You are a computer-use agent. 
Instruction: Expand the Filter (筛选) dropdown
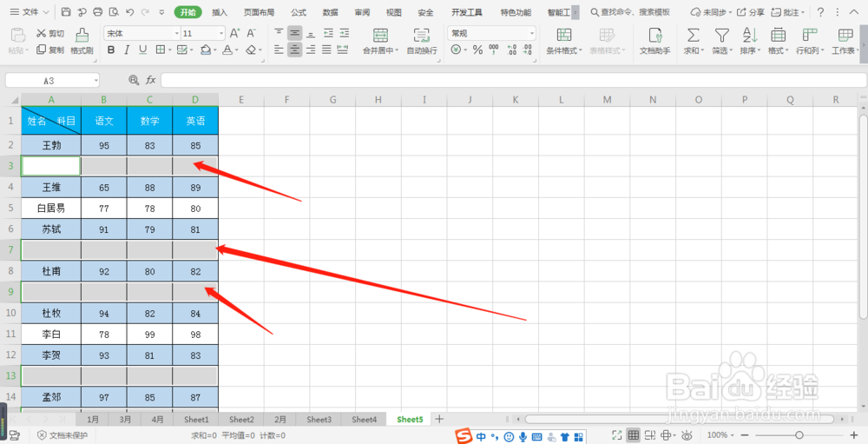[731, 50]
